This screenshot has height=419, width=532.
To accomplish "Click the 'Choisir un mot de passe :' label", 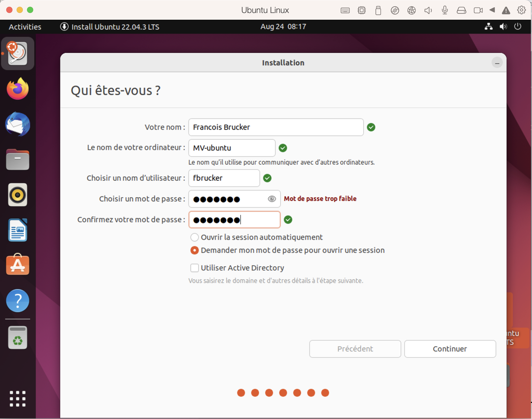I will 142,199.
